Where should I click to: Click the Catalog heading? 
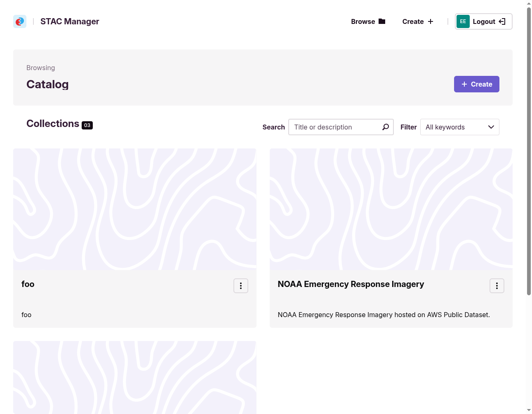(x=47, y=84)
